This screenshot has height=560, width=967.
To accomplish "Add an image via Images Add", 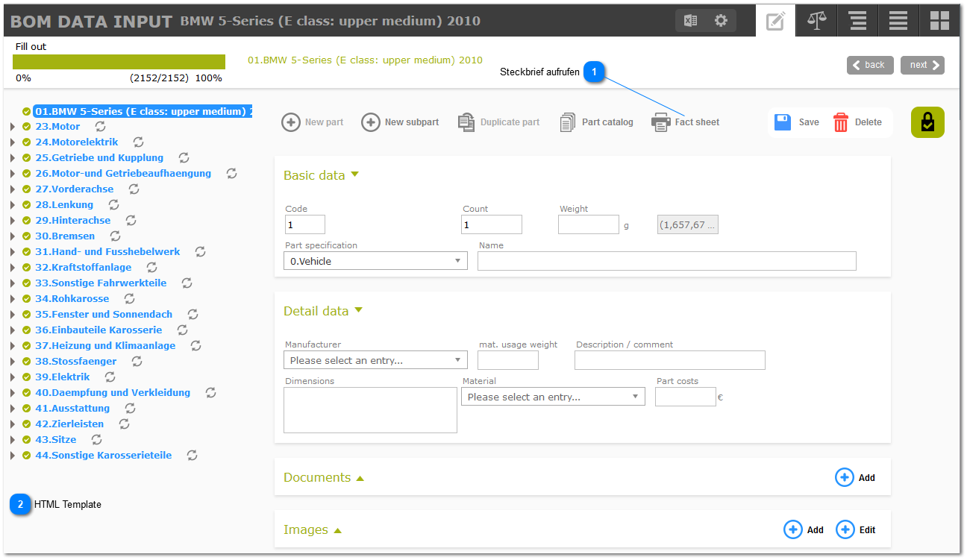I will coord(804,529).
